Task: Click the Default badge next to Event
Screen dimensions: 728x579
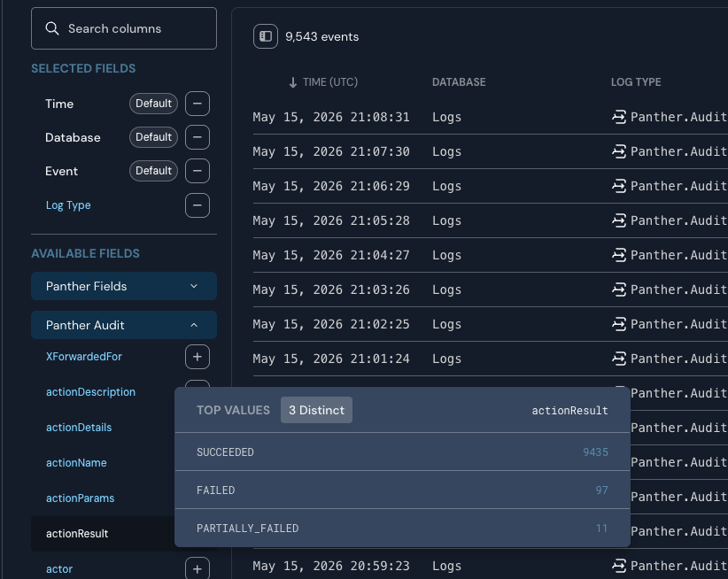Action: (154, 171)
